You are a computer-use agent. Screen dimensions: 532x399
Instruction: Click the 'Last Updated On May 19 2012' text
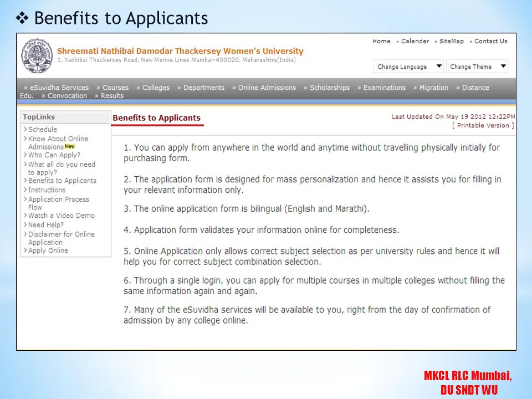point(453,117)
